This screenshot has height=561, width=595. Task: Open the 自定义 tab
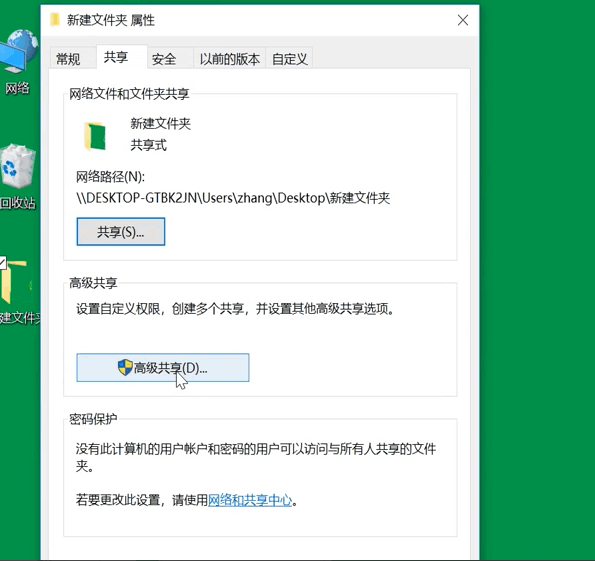coord(289,59)
